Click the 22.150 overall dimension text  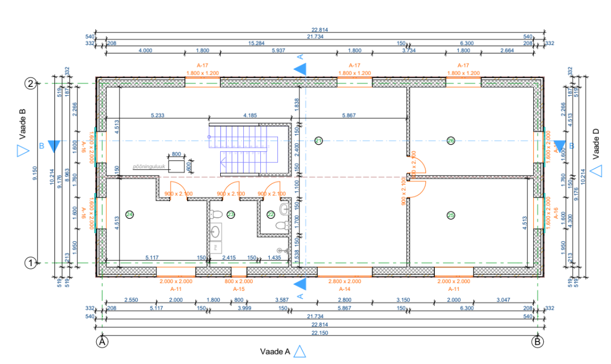tap(319, 334)
